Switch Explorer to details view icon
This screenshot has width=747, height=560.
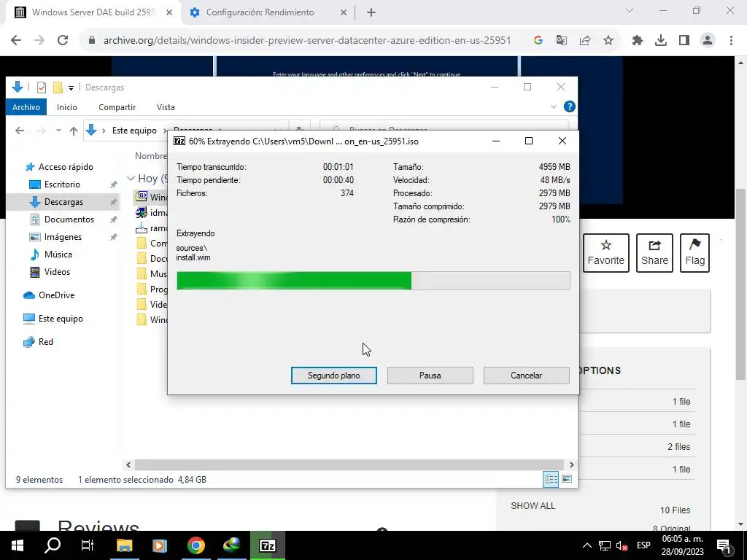pos(551,479)
